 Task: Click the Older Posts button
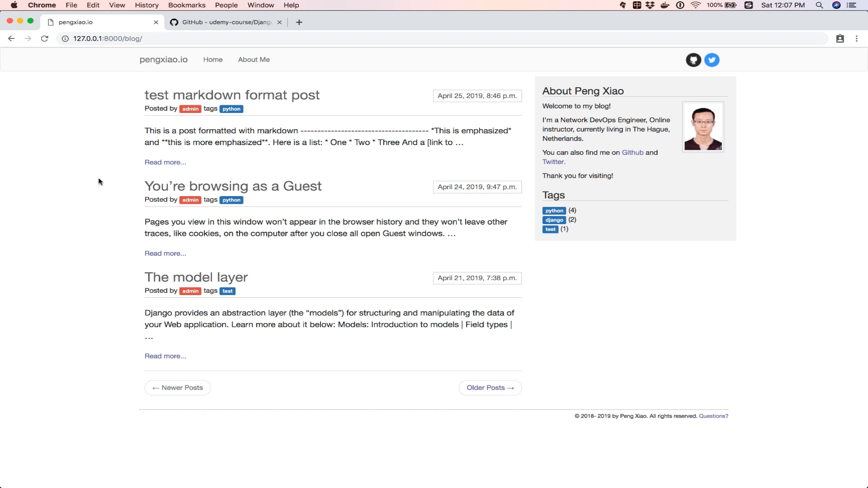[x=490, y=388]
